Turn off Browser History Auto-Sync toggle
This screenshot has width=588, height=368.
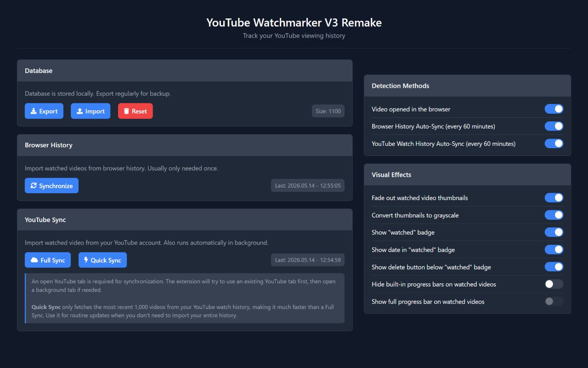pos(554,126)
